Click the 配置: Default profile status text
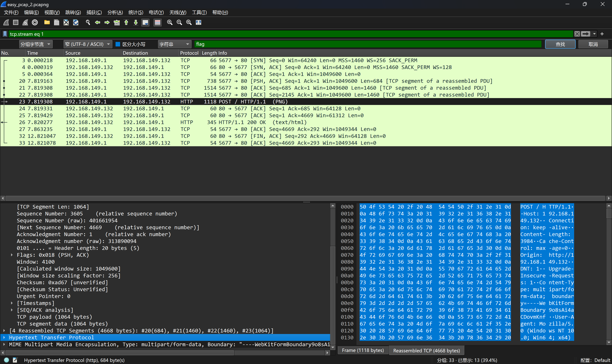Viewport: 612px width, 364px height. pyautogui.click(x=595, y=360)
